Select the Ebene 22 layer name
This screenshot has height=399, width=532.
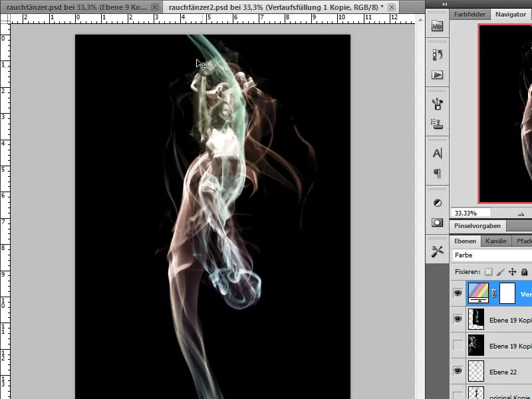pyautogui.click(x=503, y=372)
